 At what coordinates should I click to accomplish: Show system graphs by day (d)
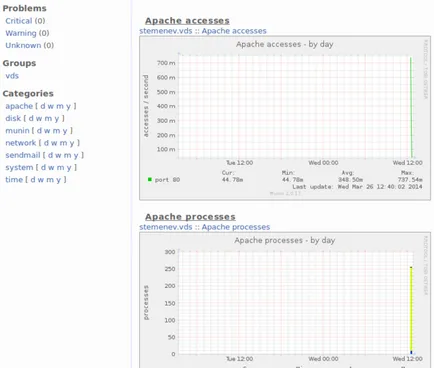point(43,168)
